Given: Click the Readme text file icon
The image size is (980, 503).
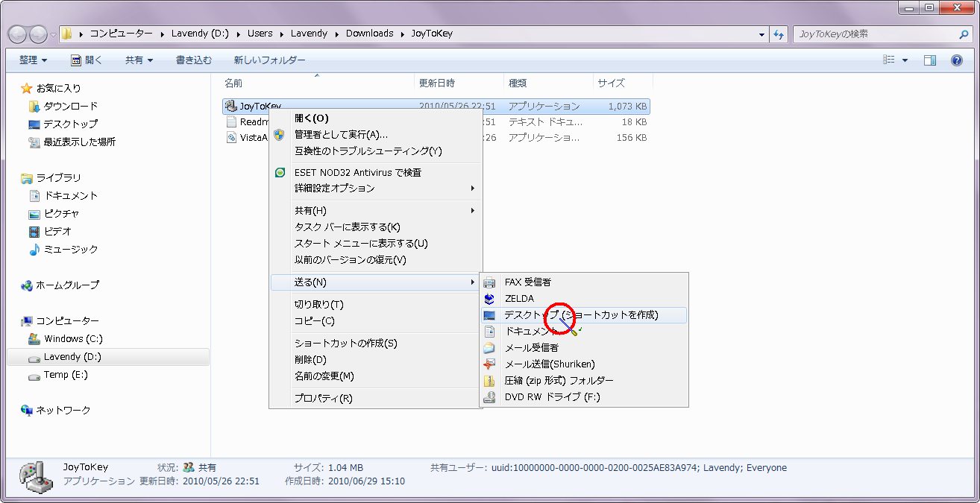Looking at the screenshot, I should [231, 121].
